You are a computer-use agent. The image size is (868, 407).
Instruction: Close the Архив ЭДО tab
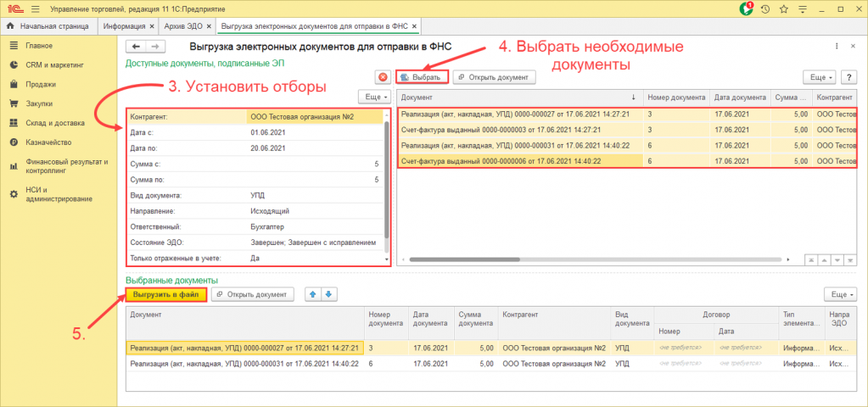point(209,26)
